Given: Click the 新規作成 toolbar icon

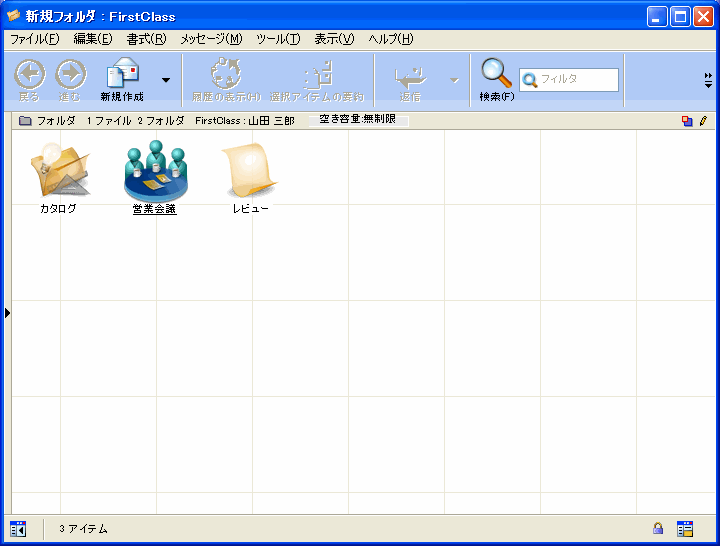Looking at the screenshot, I should click(123, 75).
